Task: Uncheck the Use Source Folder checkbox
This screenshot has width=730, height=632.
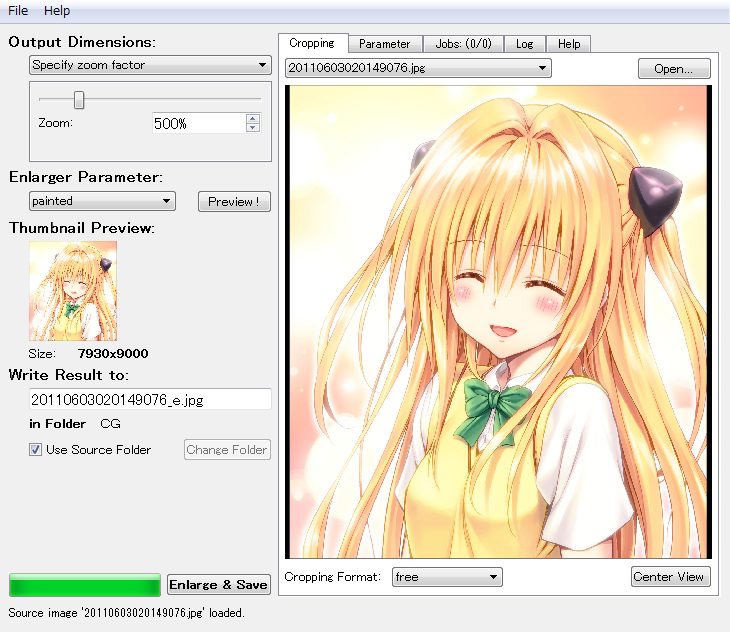Action: pos(35,450)
